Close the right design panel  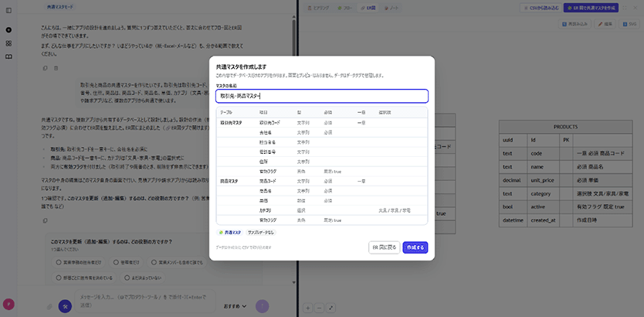636,8
